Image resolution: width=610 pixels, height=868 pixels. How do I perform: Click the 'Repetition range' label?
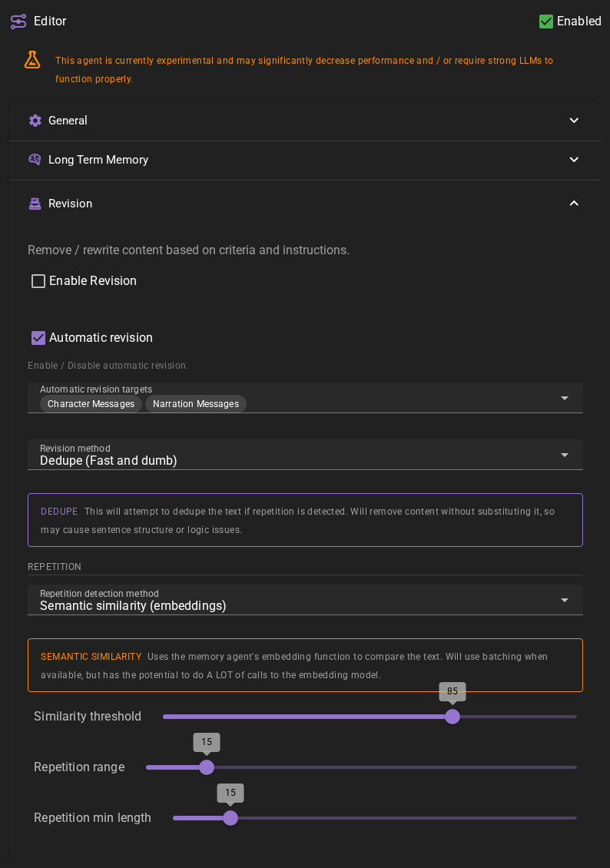pos(79,767)
